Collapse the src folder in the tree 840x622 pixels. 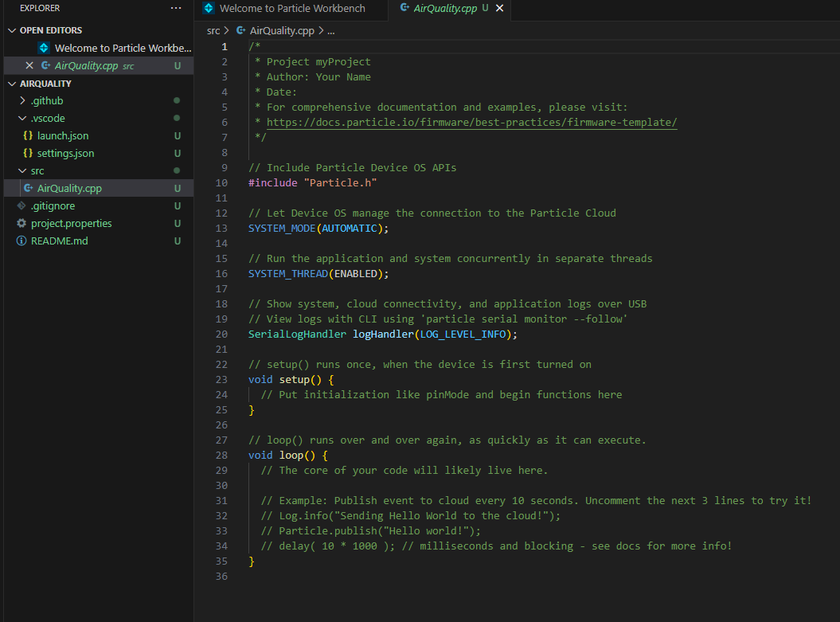(22, 171)
